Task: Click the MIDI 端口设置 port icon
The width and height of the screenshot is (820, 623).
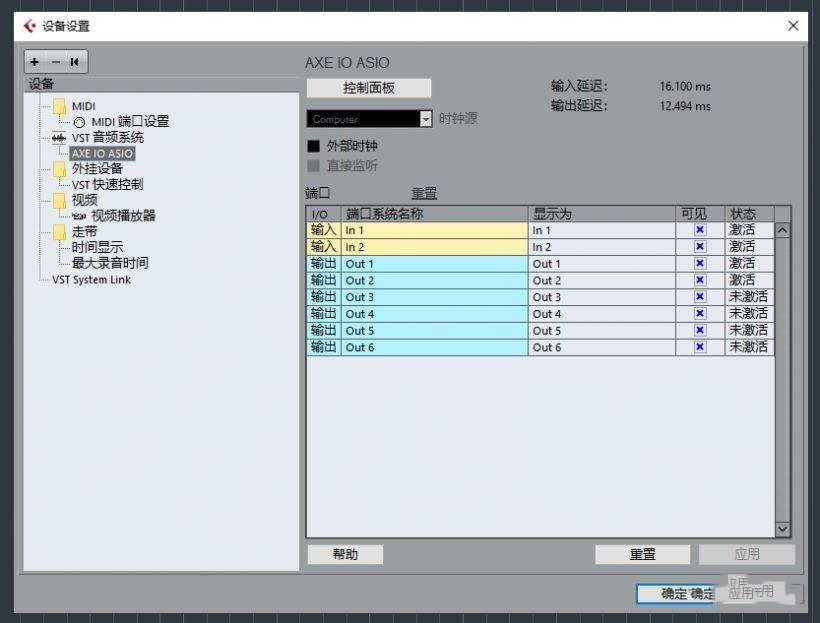Action: click(x=79, y=122)
